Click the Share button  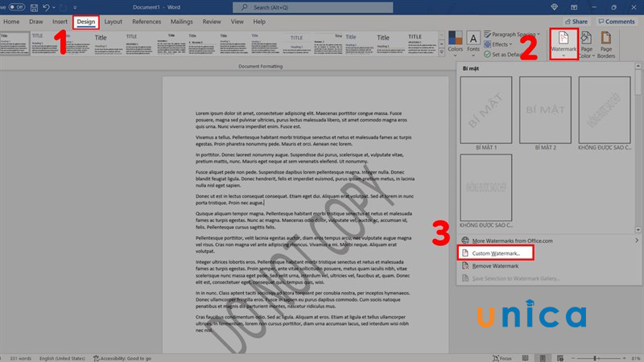coord(576,22)
